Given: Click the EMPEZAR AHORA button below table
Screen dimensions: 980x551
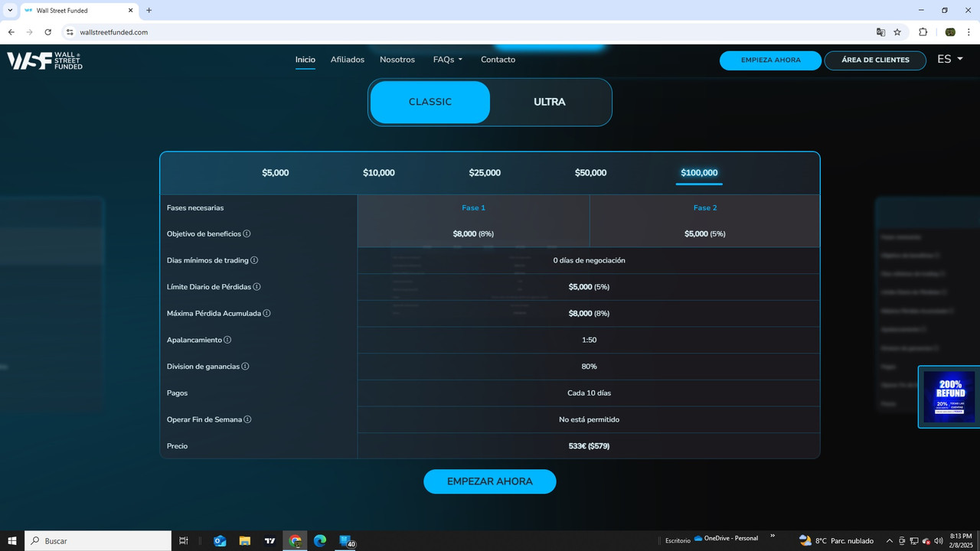Looking at the screenshot, I should tap(490, 481).
